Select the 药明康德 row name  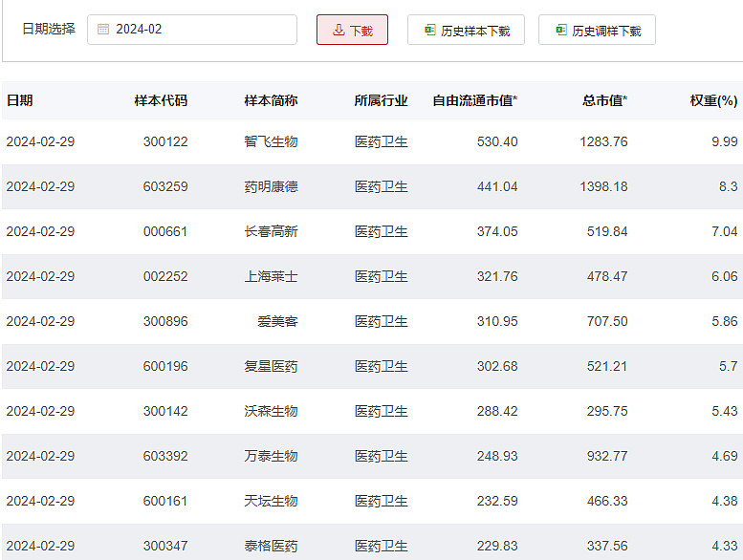coord(271,186)
